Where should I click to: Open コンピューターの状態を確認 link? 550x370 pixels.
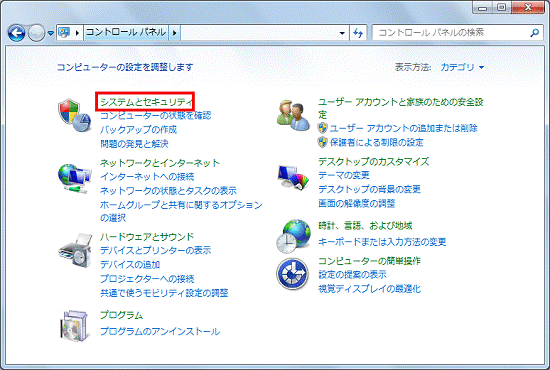156,115
